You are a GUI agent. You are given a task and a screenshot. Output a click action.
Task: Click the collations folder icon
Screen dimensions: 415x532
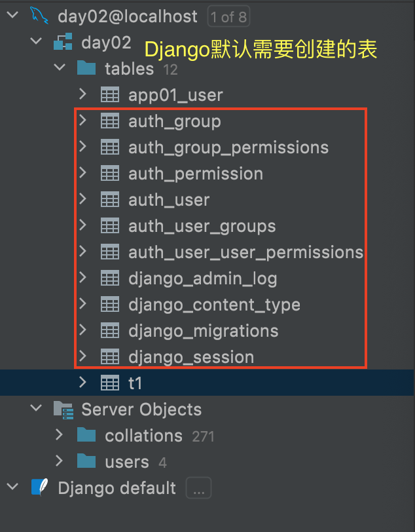click(x=86, y=436)
